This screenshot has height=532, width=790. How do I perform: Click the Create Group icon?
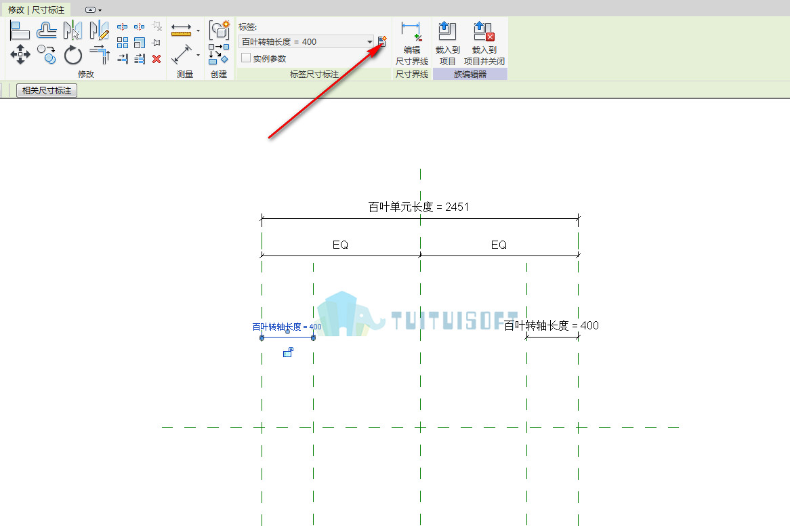pos(219,30)
